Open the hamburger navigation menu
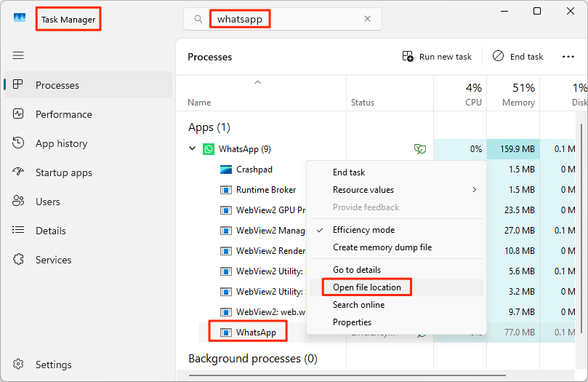This screenshot has height=382, width=588. (x=18, y=55)
